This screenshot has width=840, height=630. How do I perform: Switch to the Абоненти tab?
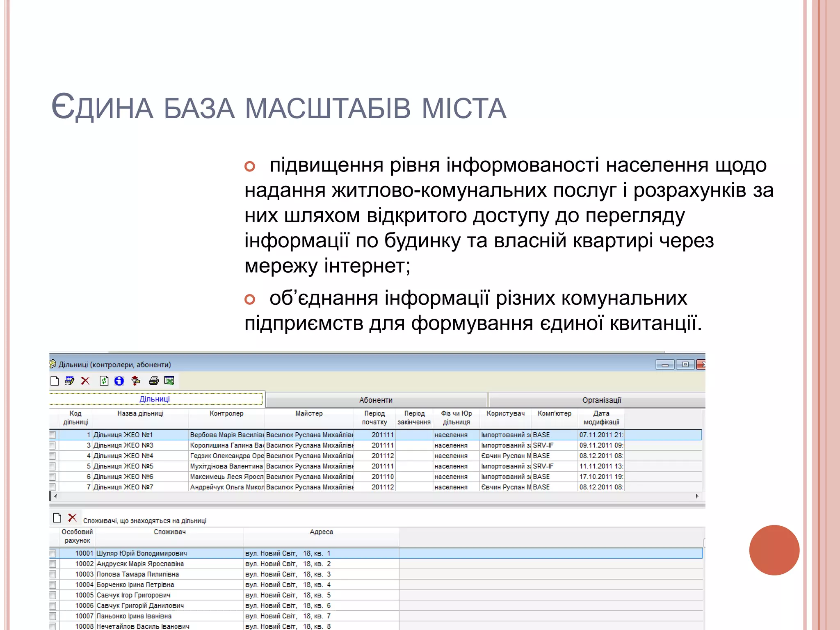(x=376, y=400)
